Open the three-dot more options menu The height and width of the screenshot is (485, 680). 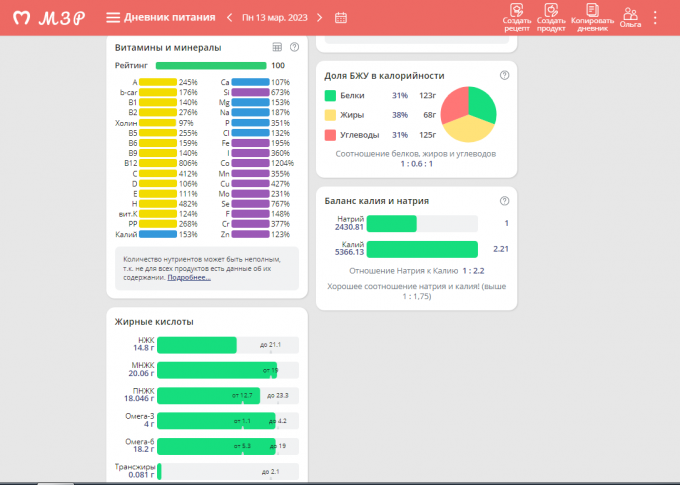[655, 18]
